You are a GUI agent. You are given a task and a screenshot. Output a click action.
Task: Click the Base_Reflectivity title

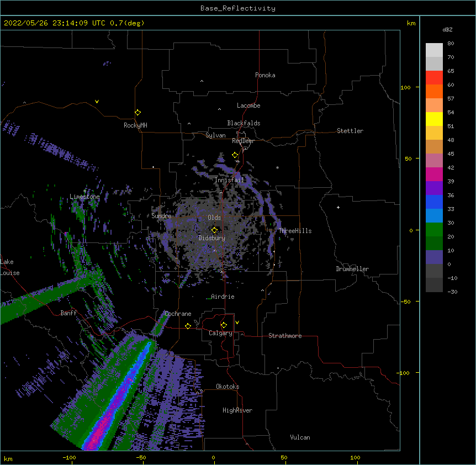click(x=238, y=8)
